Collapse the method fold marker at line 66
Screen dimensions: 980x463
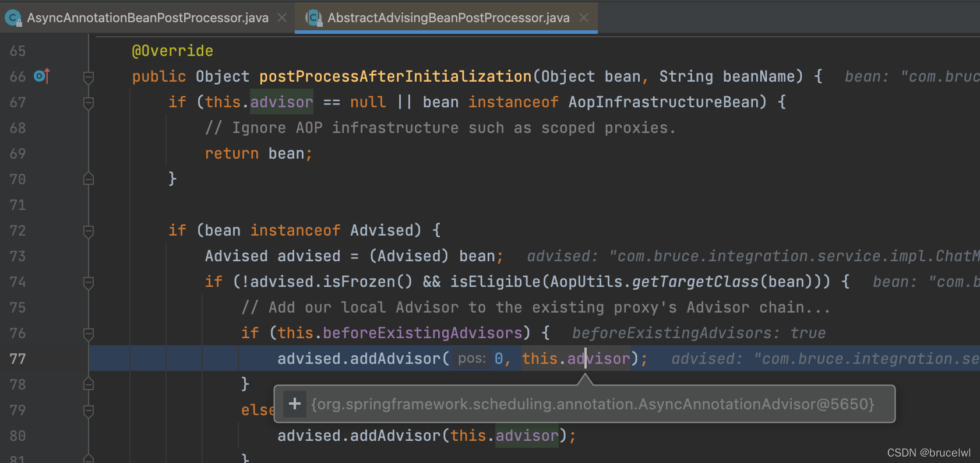89,77
